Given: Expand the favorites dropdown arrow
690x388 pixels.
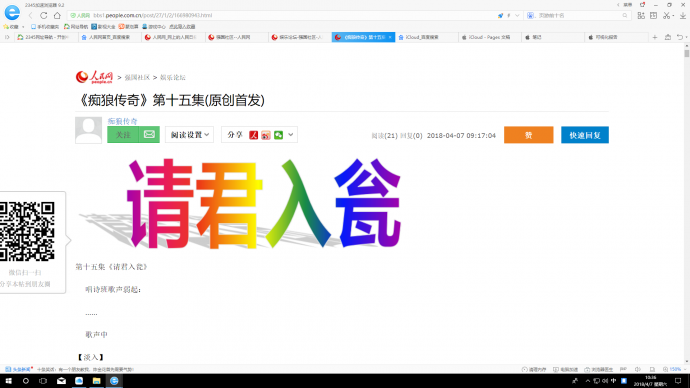Looking at the screenshot, I should pos(23,27).
